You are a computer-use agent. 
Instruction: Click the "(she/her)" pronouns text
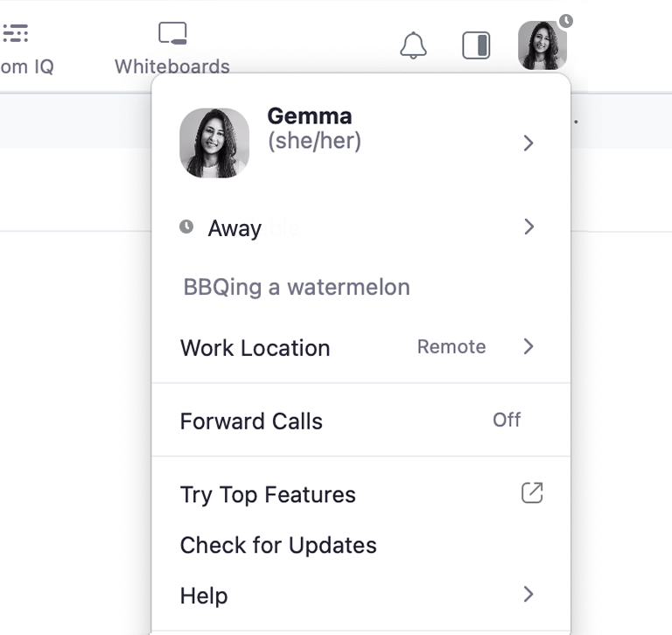tap(315, 141)
